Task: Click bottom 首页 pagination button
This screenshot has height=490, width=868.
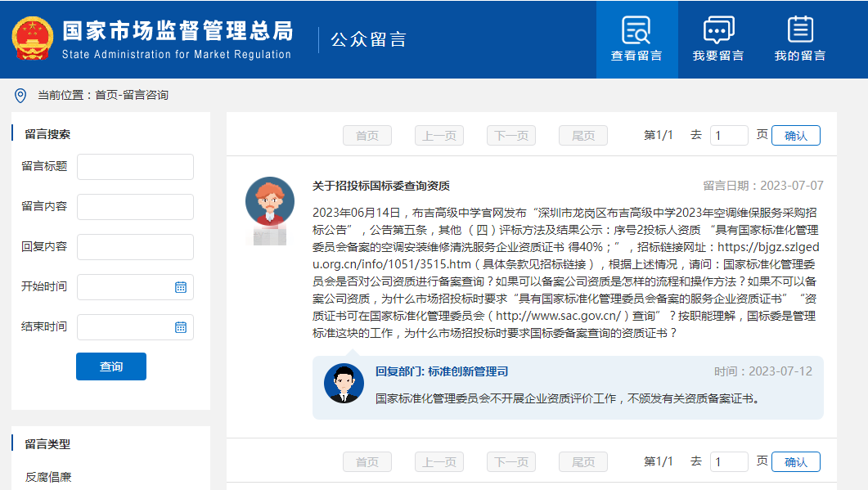Action: [x=367, y=461]
